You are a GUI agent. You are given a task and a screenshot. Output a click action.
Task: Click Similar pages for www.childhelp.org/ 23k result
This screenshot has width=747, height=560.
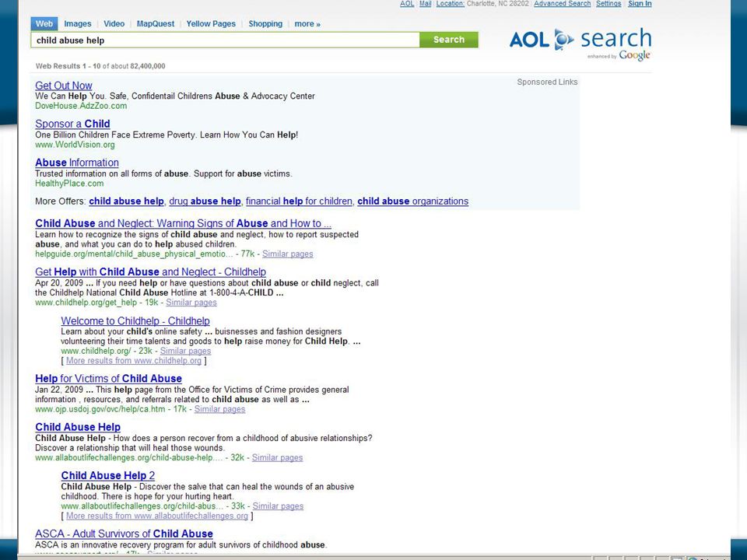pos(185,351)
